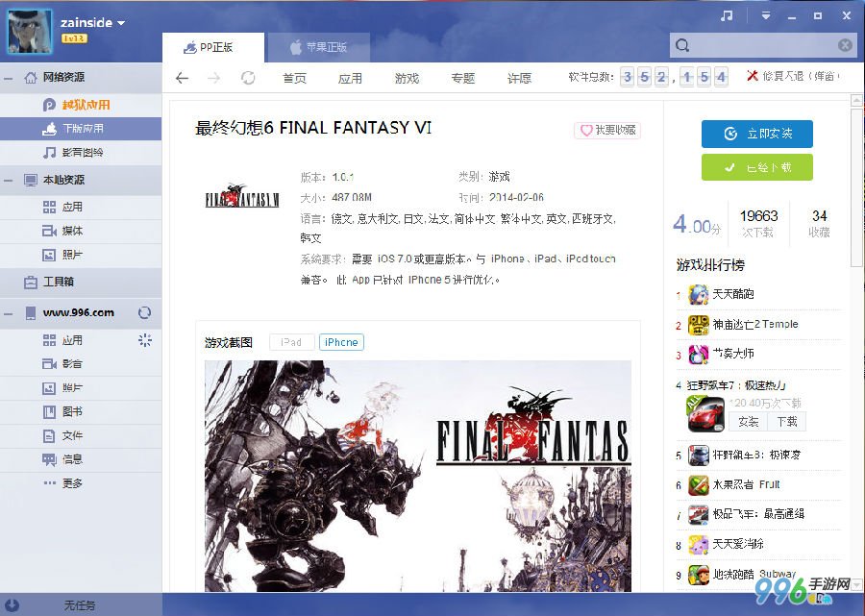Open the 许愿 navigation item
The width and height of the screenshot is (865, 616).
pyautogui.click(x=519, y=78)
